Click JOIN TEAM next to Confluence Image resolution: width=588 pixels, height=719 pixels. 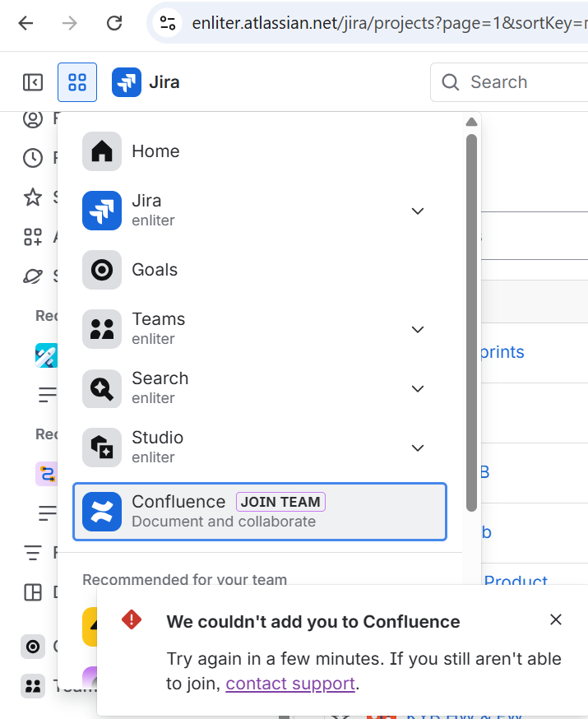(x=280, y=501)
